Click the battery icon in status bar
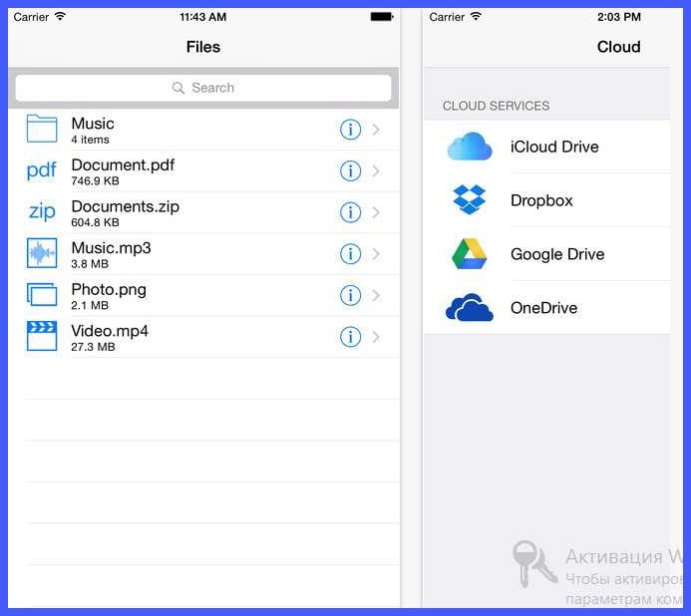The image size is (691, 616). pyautogui.click(x=382, y=17)
